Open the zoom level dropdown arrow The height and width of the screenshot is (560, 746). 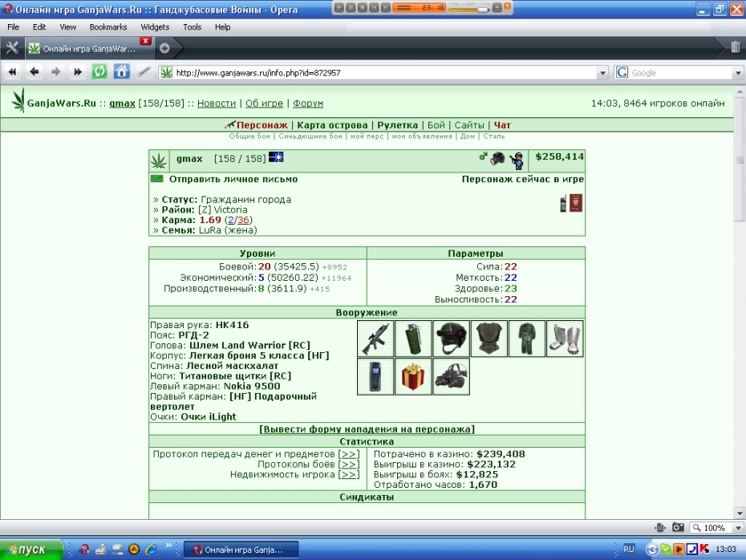point(738,528)
